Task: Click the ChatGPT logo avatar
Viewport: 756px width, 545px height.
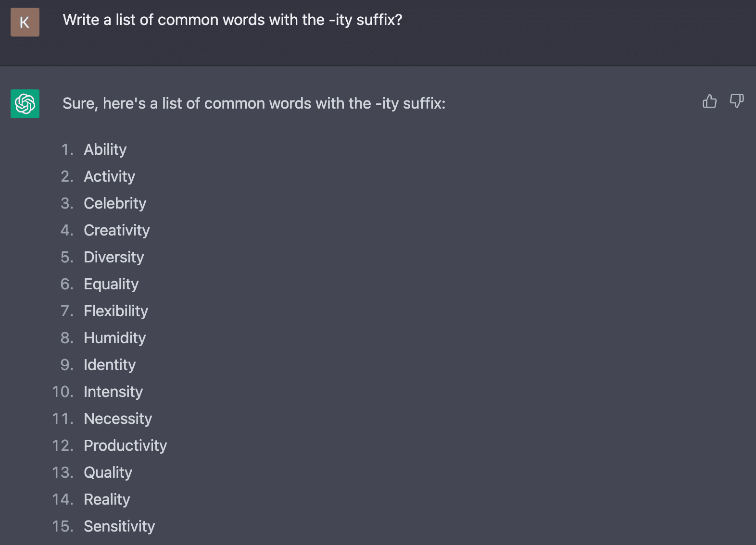Action: (x=25, y=104)
